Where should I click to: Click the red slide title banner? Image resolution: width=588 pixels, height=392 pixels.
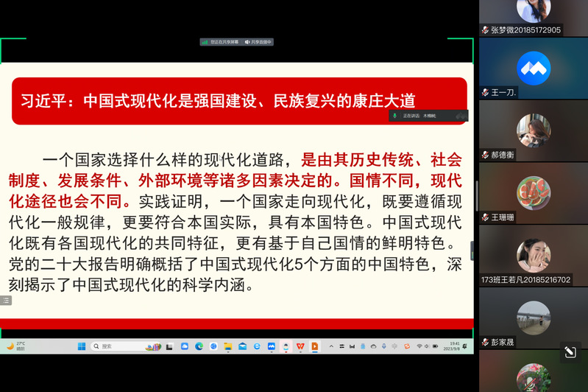click(x=239, y=101)
